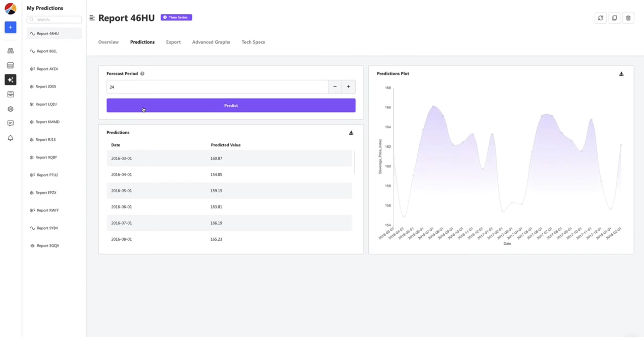Delete report using the trash icon
The height and width of the screenshot is (337, 644).
[628, 18]
